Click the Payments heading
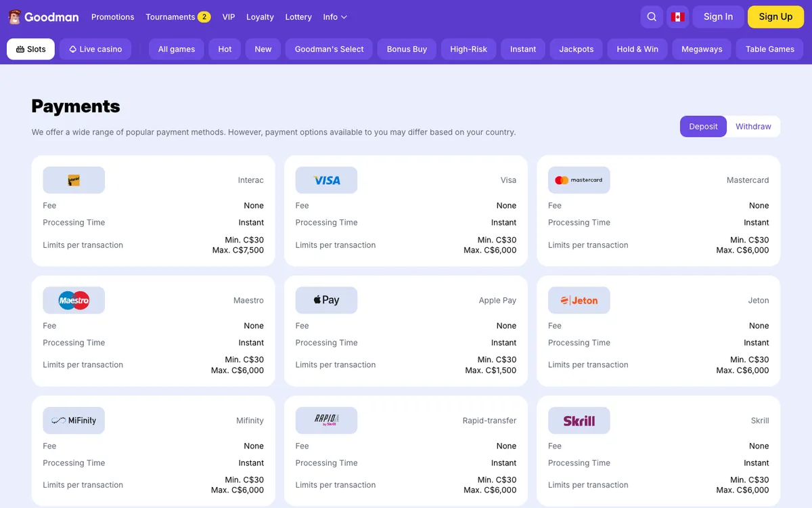812x508 pixels. click(x=76, y=106)
